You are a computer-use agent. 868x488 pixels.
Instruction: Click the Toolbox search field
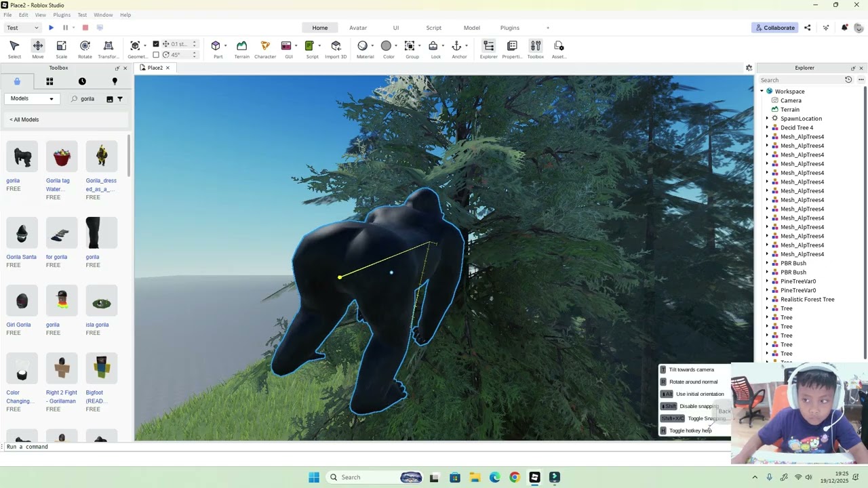tap(87, 99)
